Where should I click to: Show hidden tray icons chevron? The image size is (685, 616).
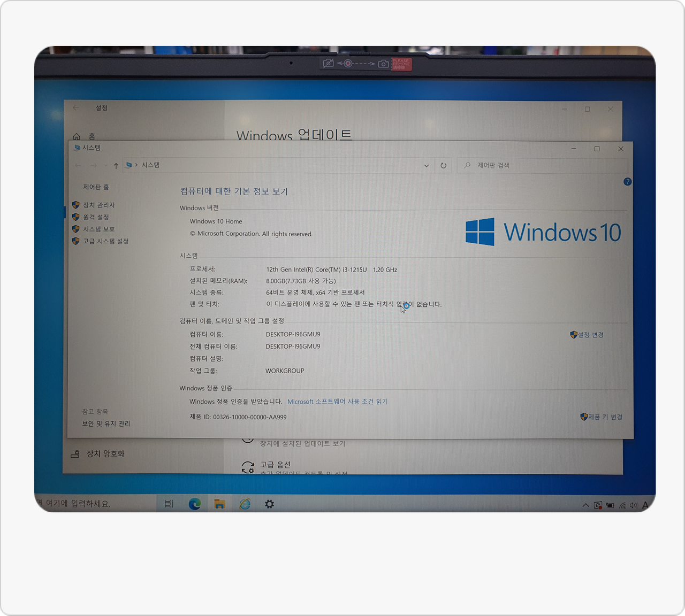tap(585, 505)
